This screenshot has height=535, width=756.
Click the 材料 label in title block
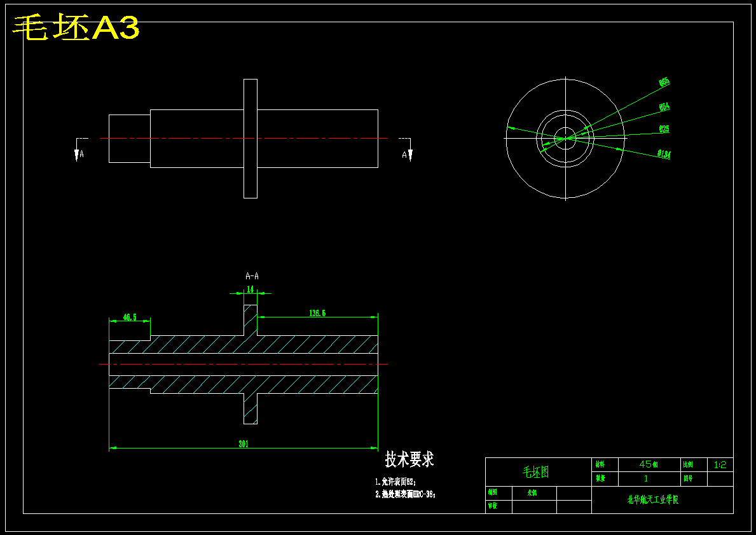pyautogui.click(x=600, y=464)
